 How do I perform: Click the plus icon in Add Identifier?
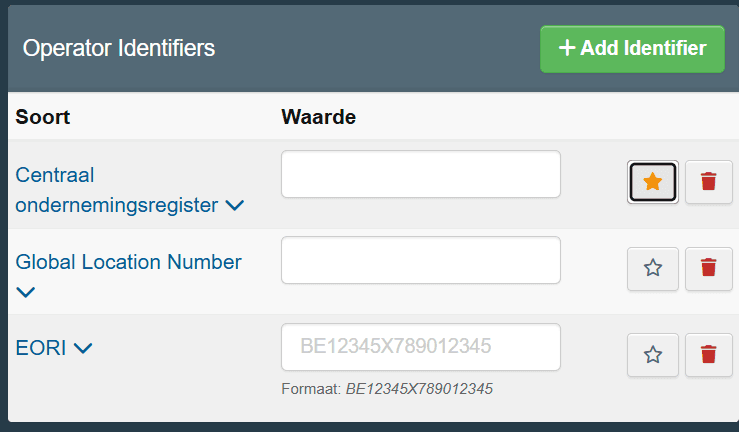(567, 48)
